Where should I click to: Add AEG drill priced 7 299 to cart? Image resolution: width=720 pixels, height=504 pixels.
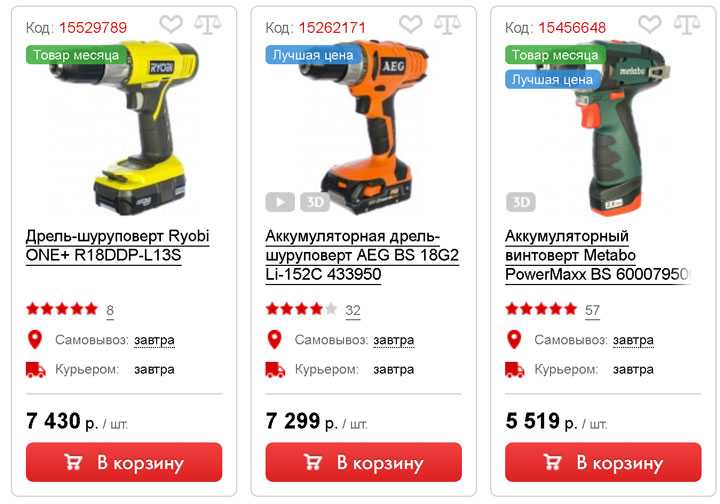364,462
